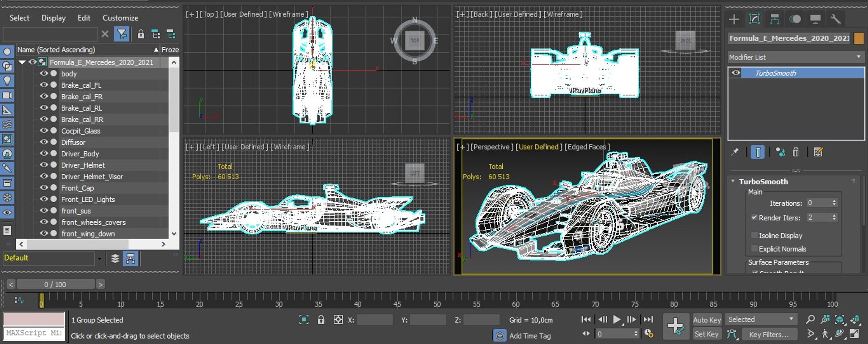Click Maximize Viewport Toggle icon

(x=854, y=334)
